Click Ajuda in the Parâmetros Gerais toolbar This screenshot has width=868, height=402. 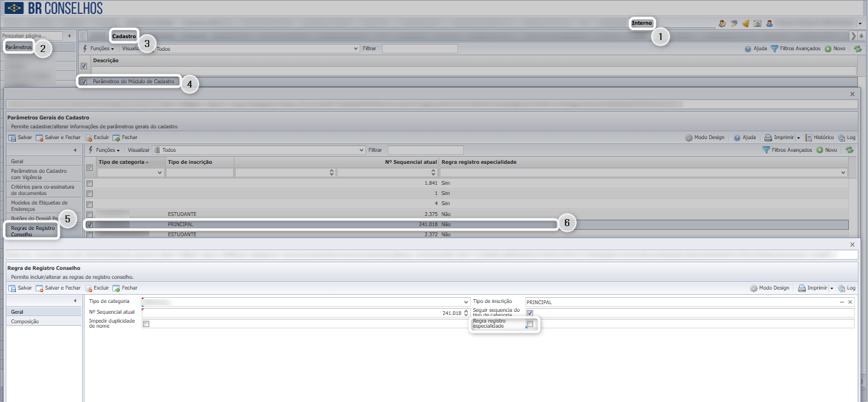745,137
